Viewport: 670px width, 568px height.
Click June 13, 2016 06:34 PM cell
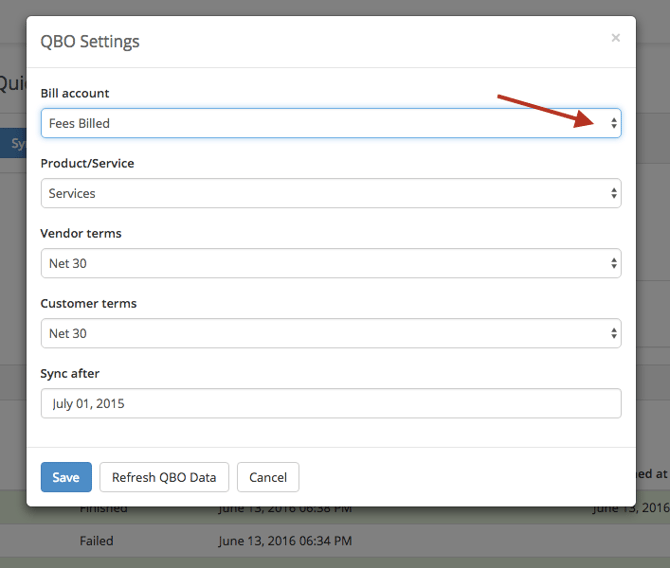coord(285,541)
